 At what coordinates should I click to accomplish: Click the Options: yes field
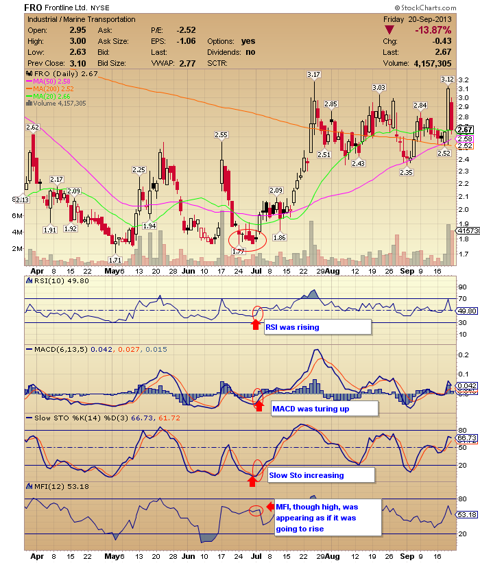click(x=231, y=41)
